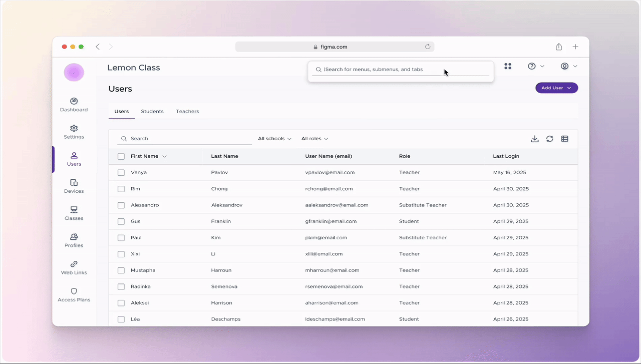641x364 pixels.
Task: Open the column layout table icon
Action: pos(565,139)
